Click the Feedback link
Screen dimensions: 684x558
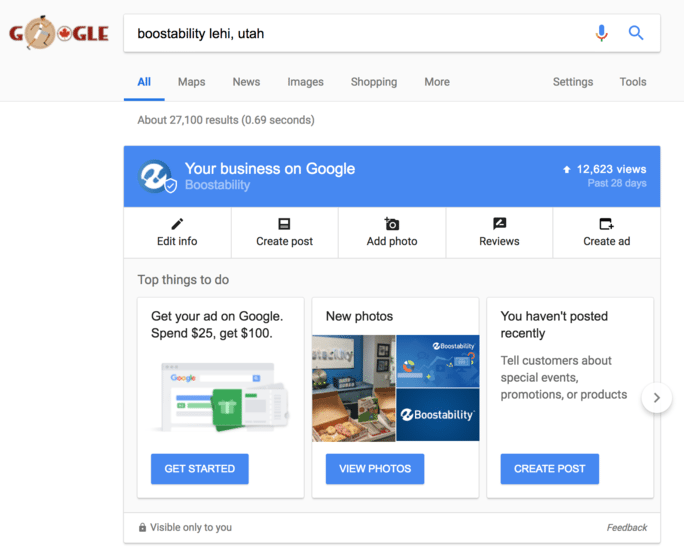click(627, 527)
